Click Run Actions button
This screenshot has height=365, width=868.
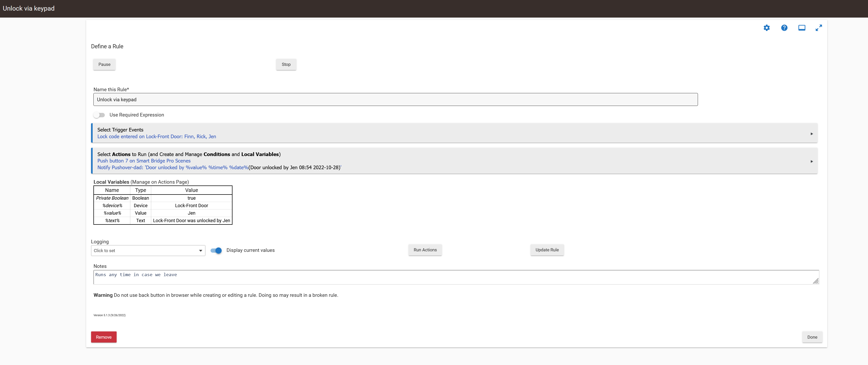click(x=425, y=250)
